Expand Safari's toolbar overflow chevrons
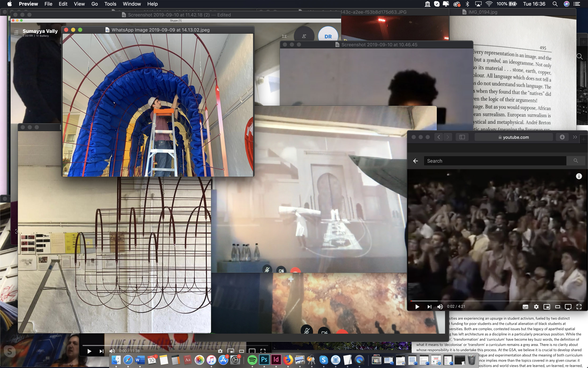This screenshot has height=368, width=588. tap(575, 137)
